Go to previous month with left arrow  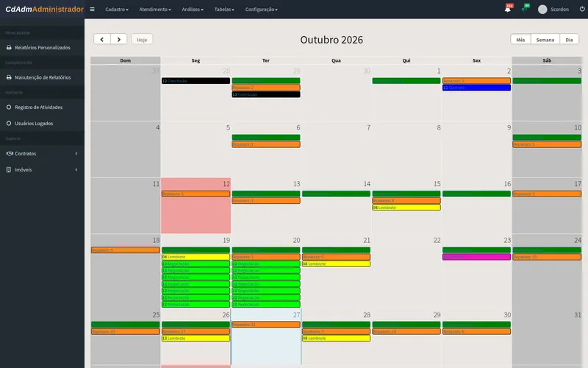pyautogui.click(x=102, y=40)
